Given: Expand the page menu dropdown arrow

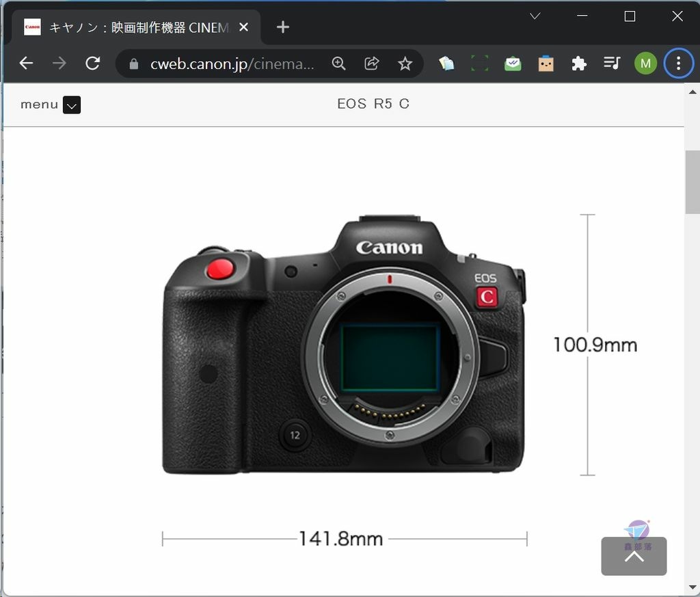Looking at the screenshot, I should [x=71, y=105].
